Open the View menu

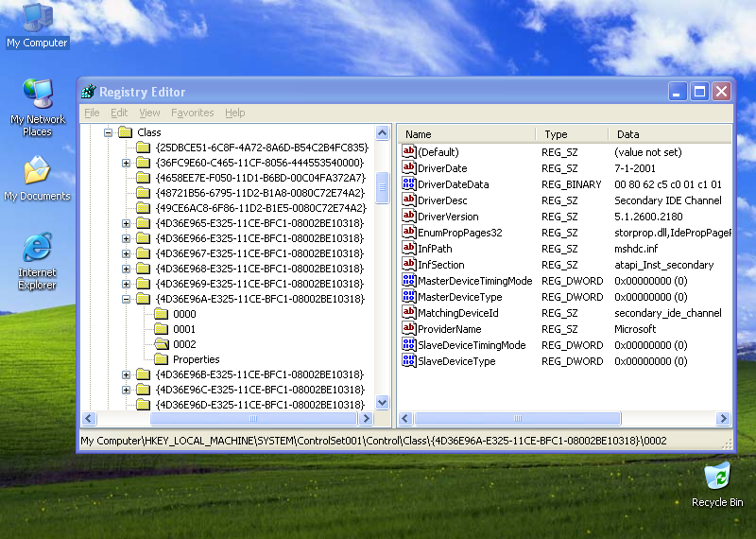149,113
